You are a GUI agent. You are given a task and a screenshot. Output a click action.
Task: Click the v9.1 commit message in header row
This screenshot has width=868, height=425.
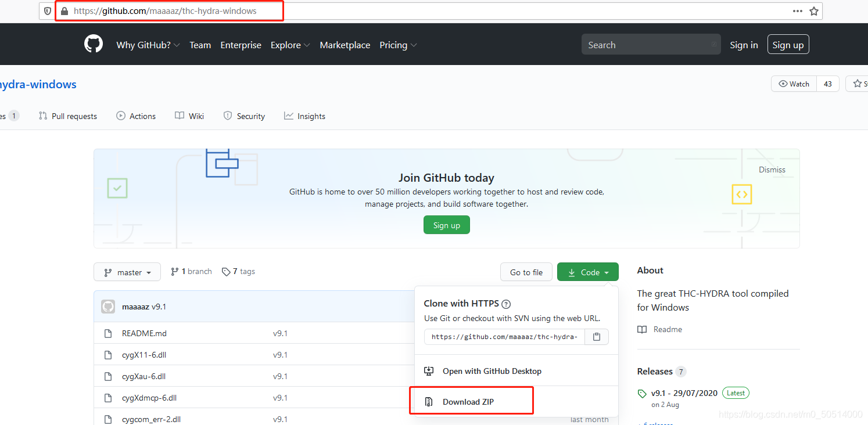coord(159,307)
